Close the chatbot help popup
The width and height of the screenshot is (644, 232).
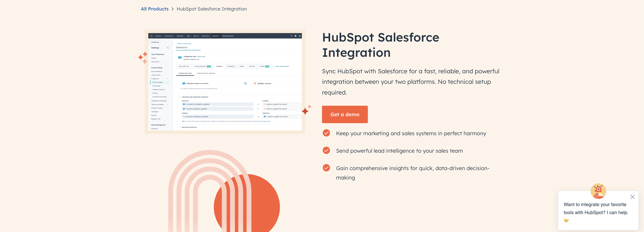tap(632, 197)
